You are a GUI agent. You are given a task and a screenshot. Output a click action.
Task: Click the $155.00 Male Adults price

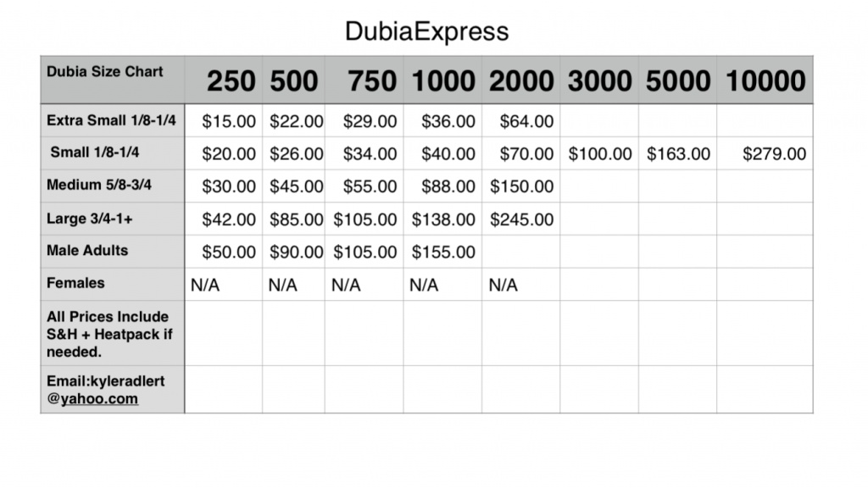(442, 252)
